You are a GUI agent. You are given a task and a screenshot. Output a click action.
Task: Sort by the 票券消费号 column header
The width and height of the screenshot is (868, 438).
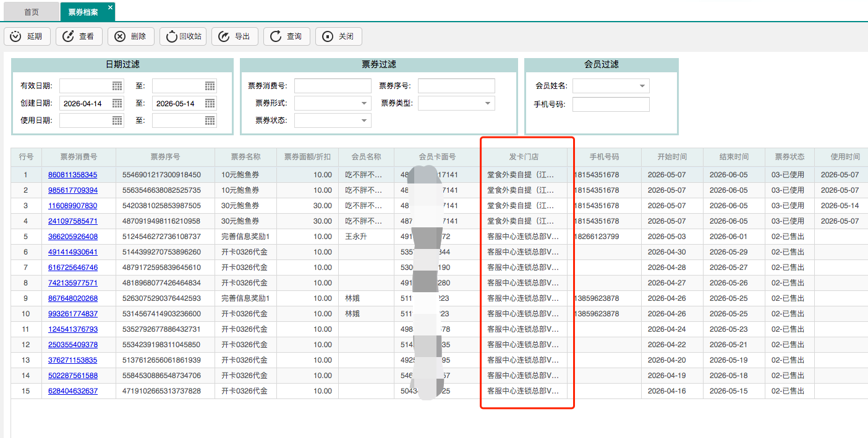pos(79,157)
